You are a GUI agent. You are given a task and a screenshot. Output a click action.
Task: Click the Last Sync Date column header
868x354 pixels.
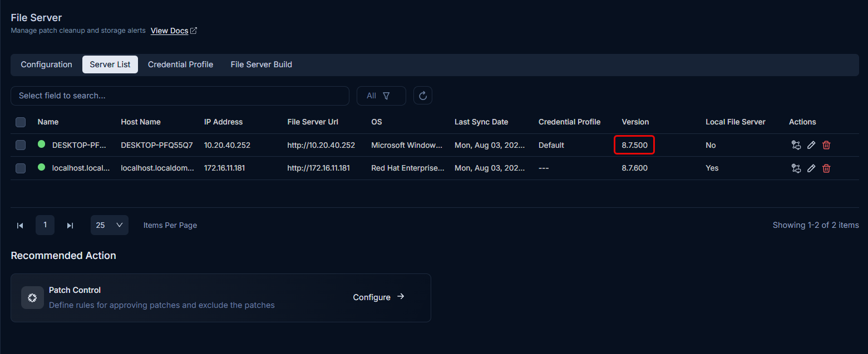(x=481, y=122)
